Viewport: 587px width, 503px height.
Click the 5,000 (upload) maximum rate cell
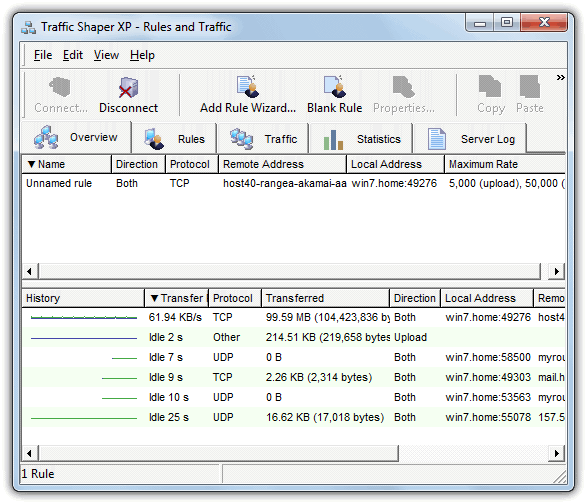507,183
